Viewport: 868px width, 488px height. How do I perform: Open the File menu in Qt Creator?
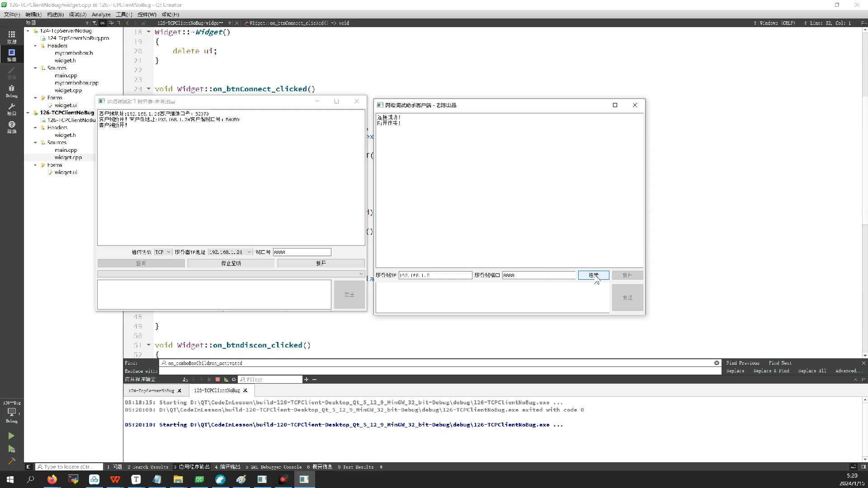tap(12, 14)
